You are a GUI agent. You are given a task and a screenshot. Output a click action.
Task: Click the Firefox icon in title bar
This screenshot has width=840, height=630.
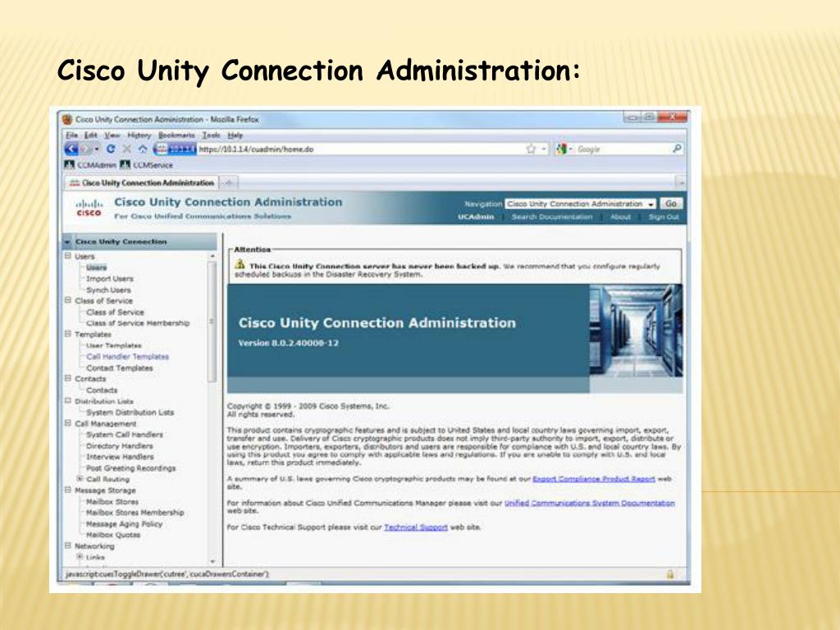67,119
